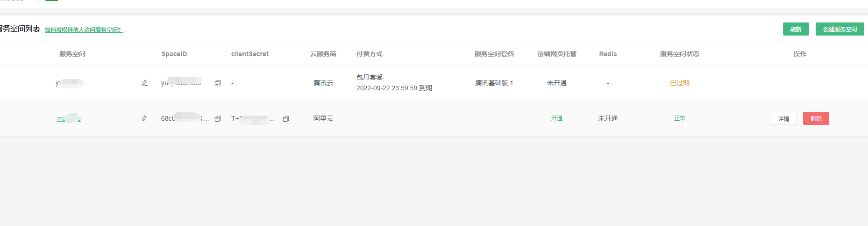Edit name of the 腾讯云 service space
The height and width of the screenshot is (226, 868).
(145, 83)
